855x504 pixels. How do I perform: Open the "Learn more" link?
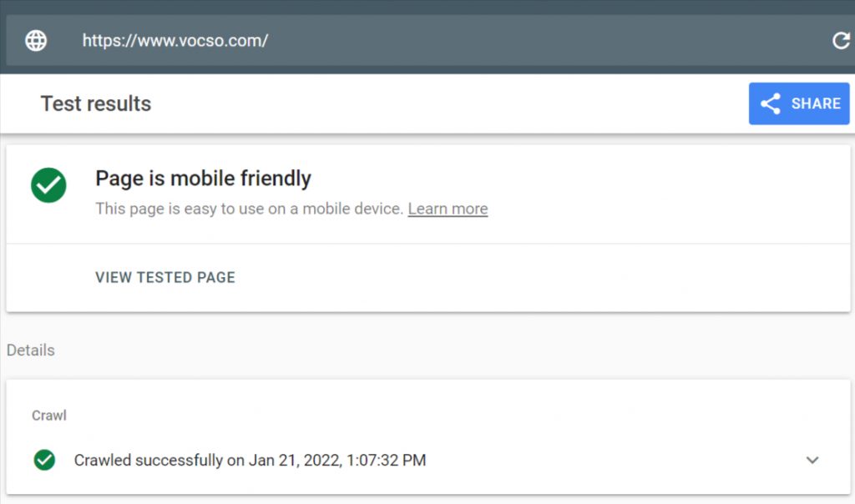tap(448, 209)
